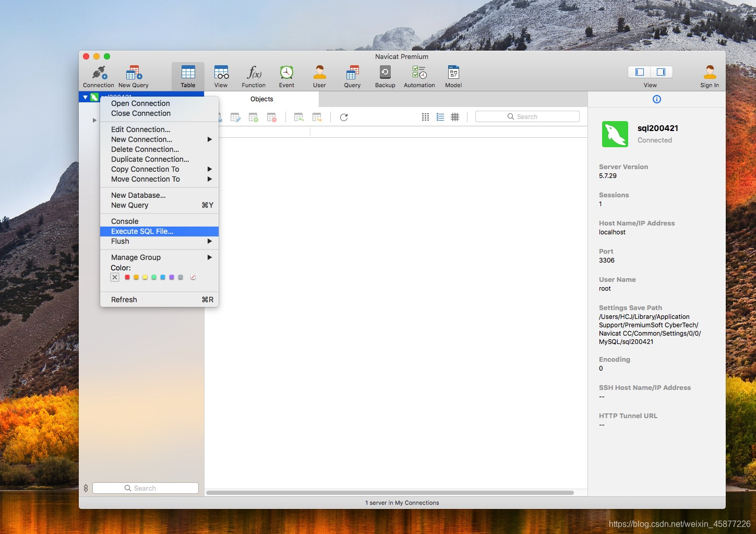The height and width of the screenshot is (534, 756).
Task: Toggle the left navigation pane view button
Action: [640, 72]
